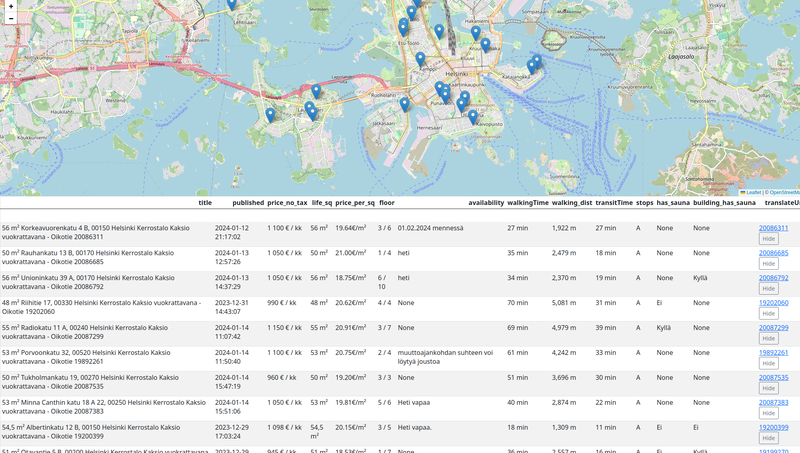Select the map marker near Lehtisaari
Screen dimensions: 800x453
coord(232,4)
